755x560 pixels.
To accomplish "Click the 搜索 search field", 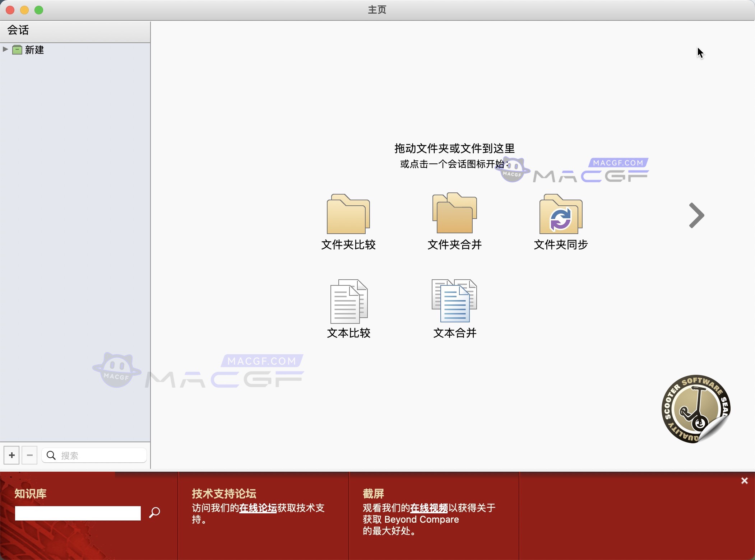I will tap(93, 455).
